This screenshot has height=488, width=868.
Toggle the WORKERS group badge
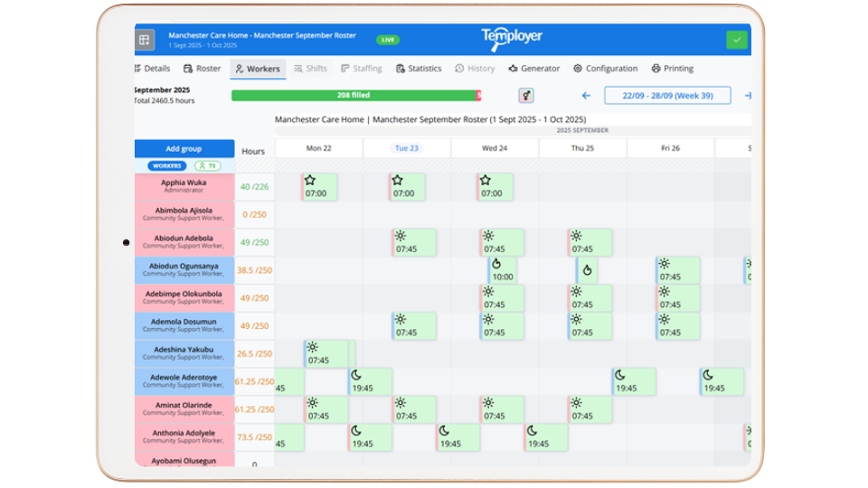pos(167,166)
